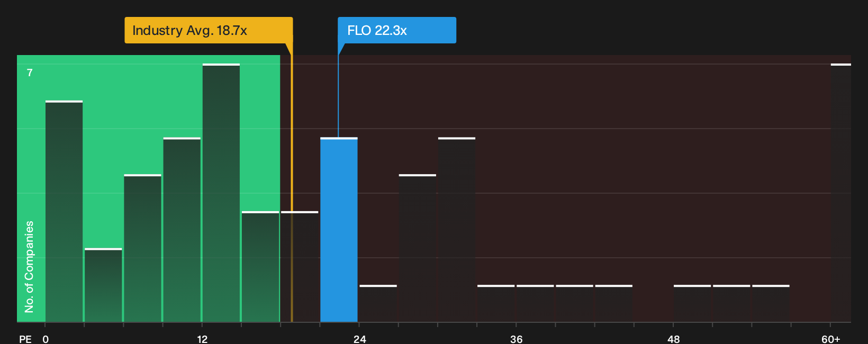Click the Industry Avg. 18.7x label

tap(209, 30)
